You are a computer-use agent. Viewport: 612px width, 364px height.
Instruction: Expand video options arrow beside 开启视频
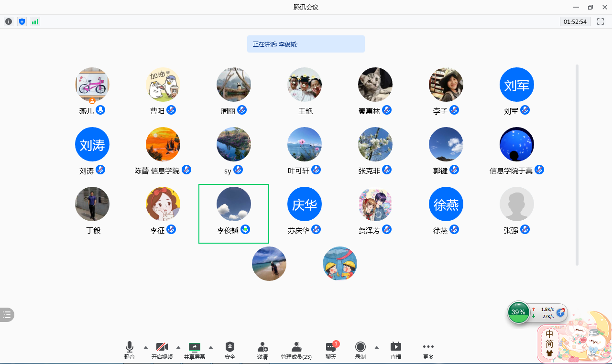coord(178,347)
